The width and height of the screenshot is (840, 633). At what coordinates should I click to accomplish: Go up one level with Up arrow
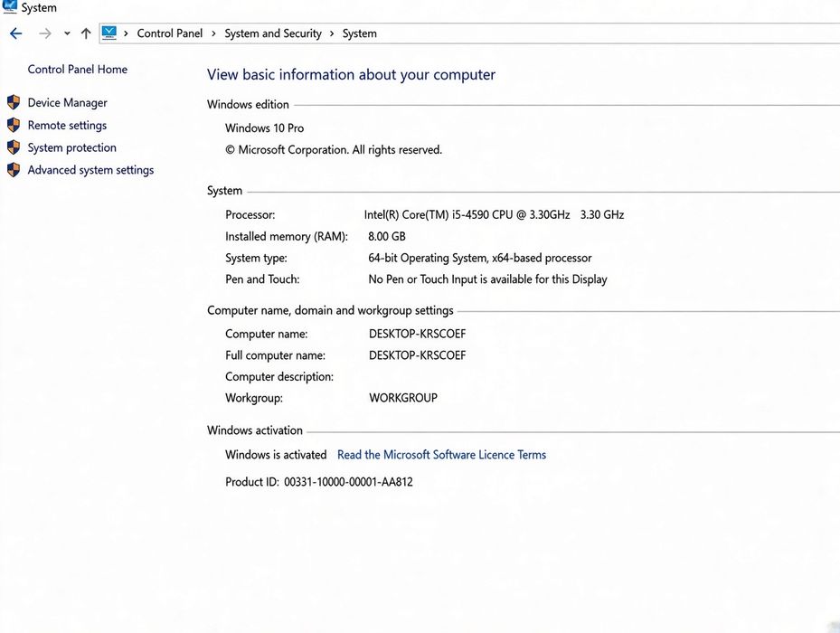point(86,33)
